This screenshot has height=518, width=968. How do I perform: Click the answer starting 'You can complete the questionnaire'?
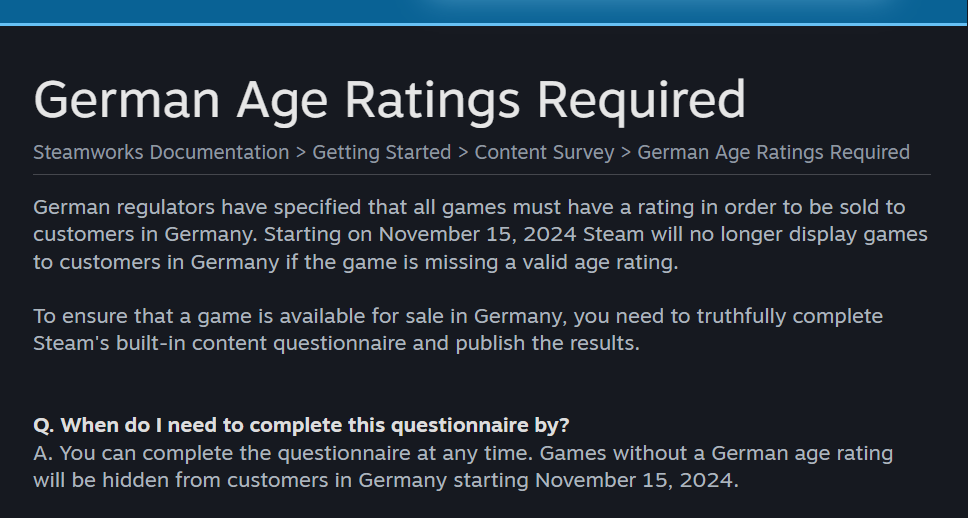coord(463,467)
